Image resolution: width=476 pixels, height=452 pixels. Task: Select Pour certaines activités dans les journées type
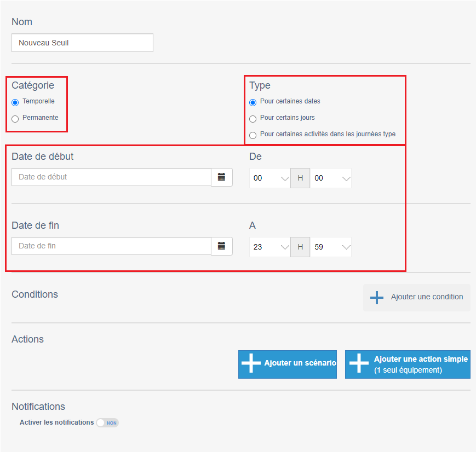point(253,135)
